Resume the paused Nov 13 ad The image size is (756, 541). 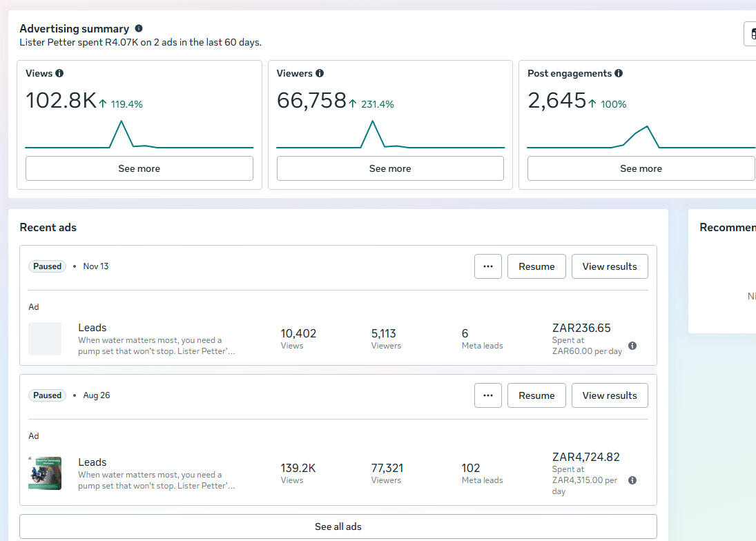[x=536, y=266]
